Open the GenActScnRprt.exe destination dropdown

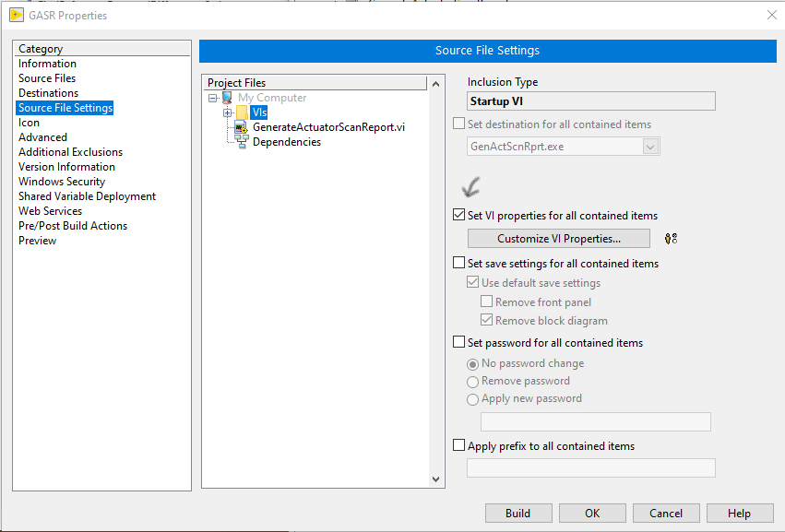click(651, 146)
